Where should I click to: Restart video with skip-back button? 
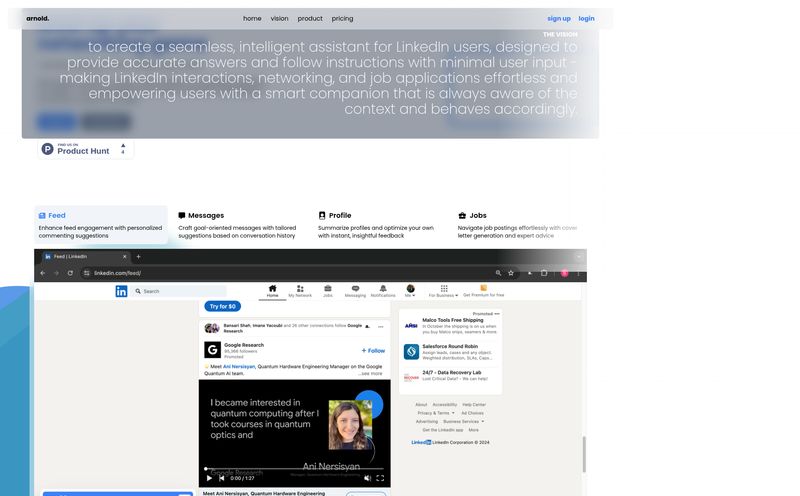pos(221,478)
